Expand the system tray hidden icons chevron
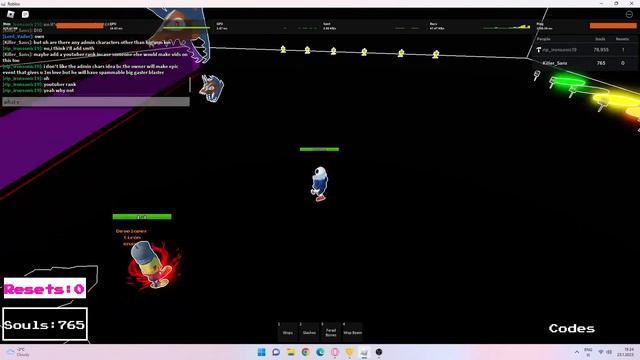640x360 pixels. click(x=577, y=352)
